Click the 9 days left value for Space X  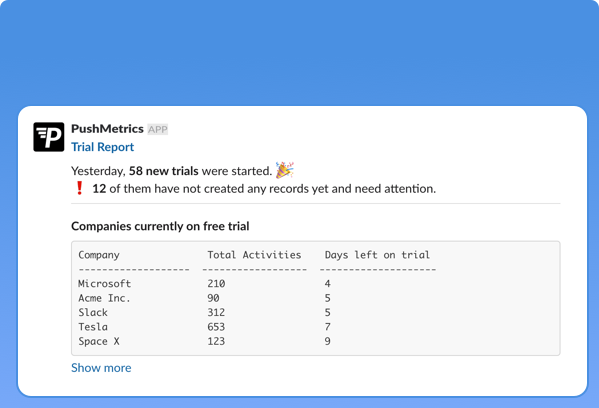click(x=327, y=342)
